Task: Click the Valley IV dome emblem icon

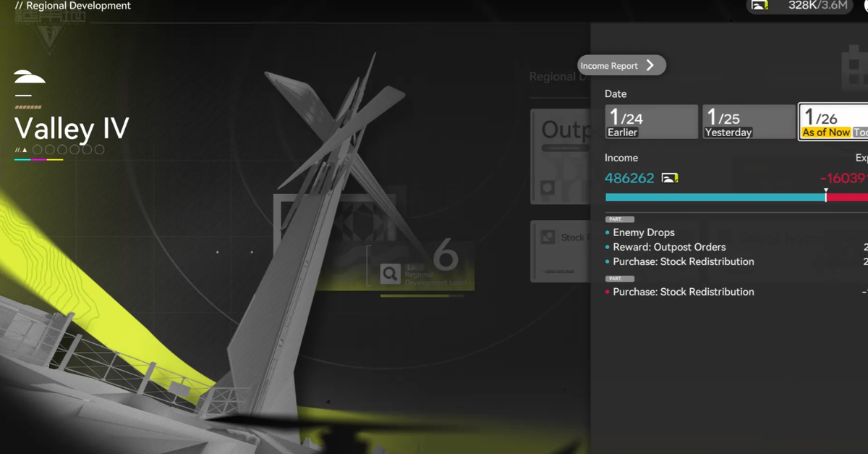Action: click(x=30, y=77)
